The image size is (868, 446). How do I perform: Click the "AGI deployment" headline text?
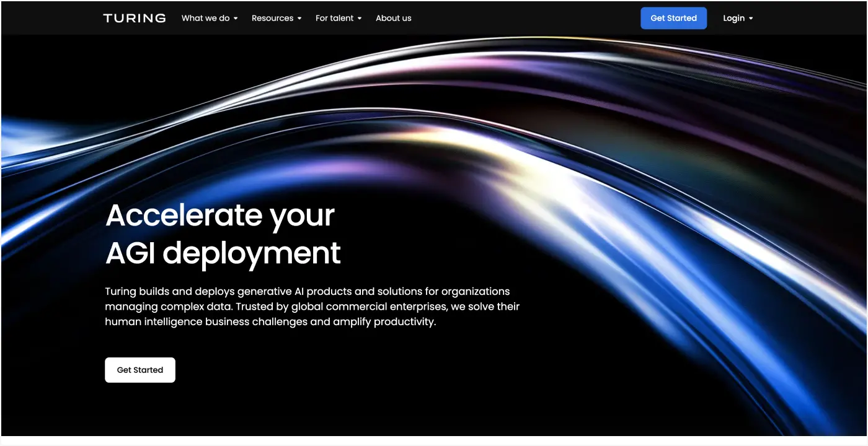click(x=223, y=253)
